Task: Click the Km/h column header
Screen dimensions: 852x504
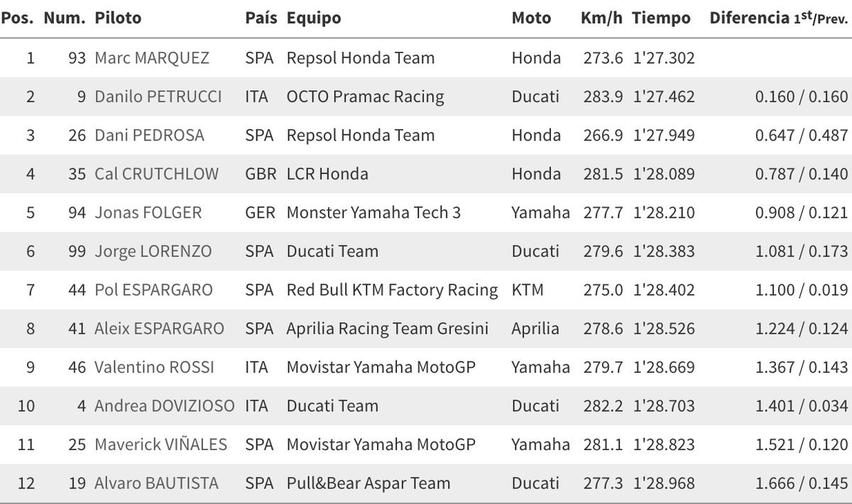Action: pos(601,18)
